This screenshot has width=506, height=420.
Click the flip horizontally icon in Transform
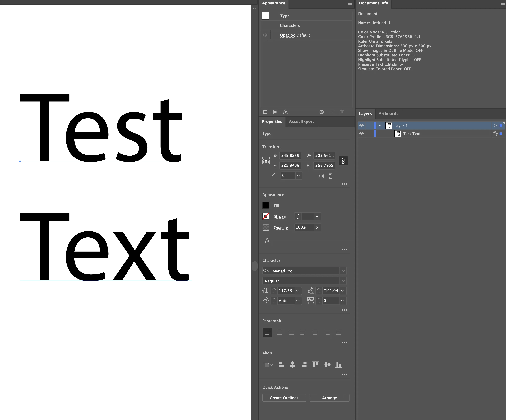(321, 176)
